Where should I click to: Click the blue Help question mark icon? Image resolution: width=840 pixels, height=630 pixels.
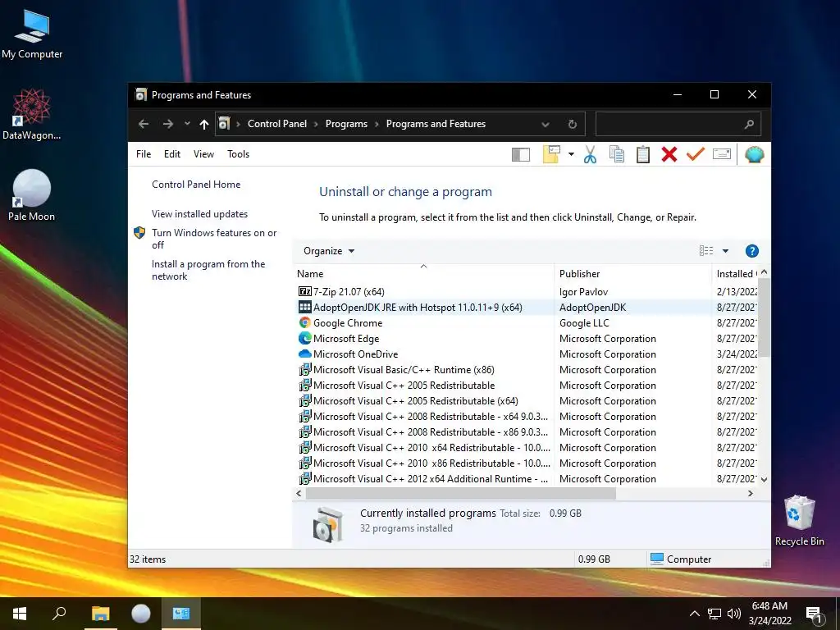point(751,251)
